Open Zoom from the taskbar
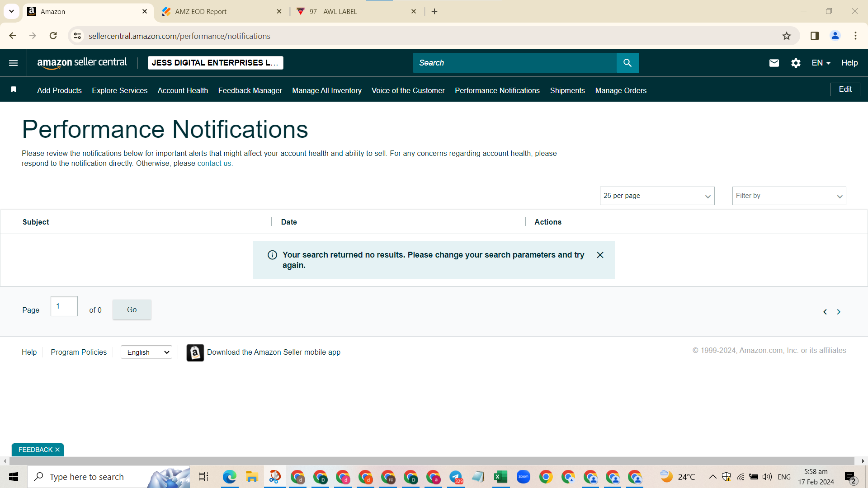 pos(523,477)
